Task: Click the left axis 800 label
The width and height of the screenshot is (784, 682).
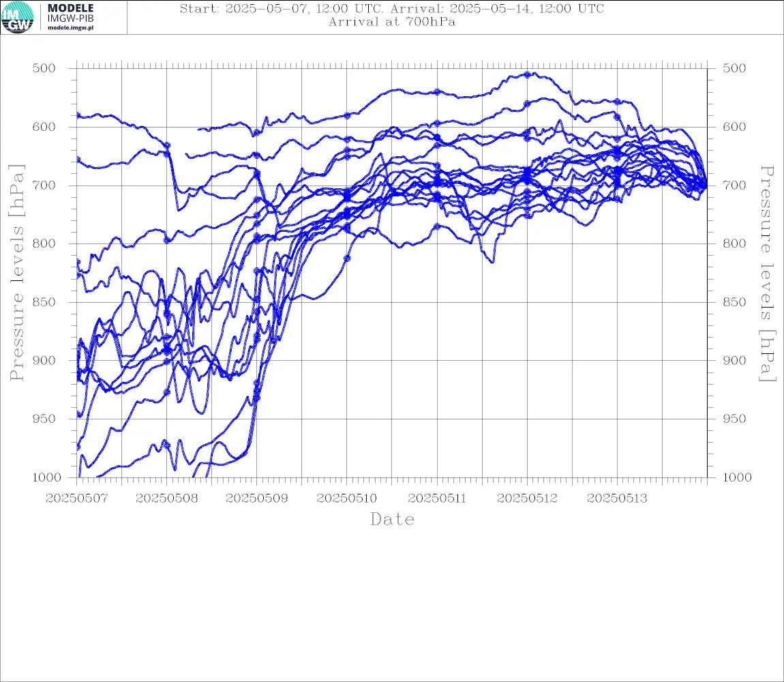Action: [44, 243]
